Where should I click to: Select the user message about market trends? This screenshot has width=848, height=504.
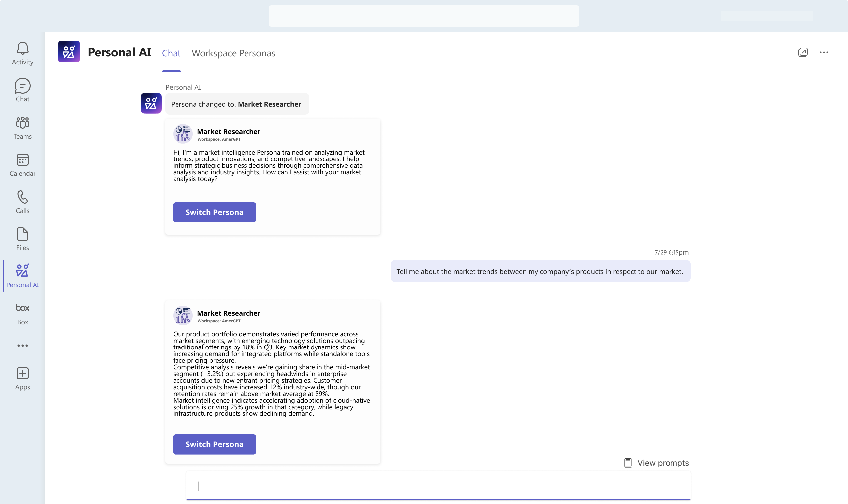click(x=540, y=271)
